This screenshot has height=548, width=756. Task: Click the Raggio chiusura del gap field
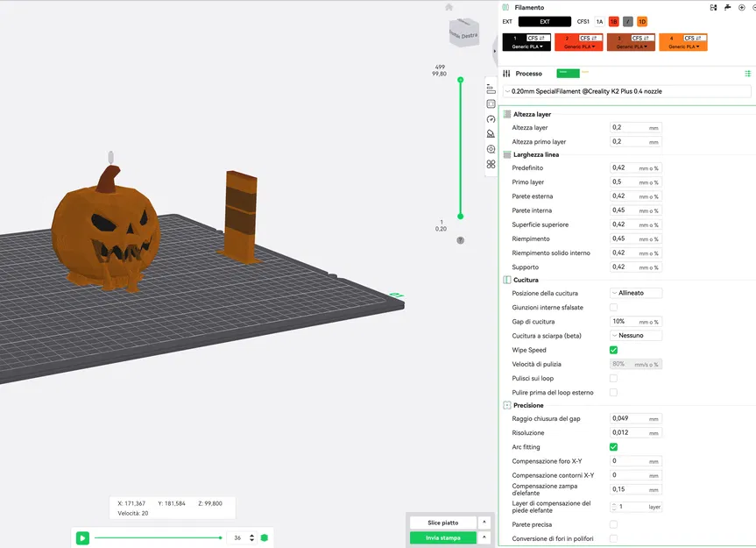click(x=636, y=418)
